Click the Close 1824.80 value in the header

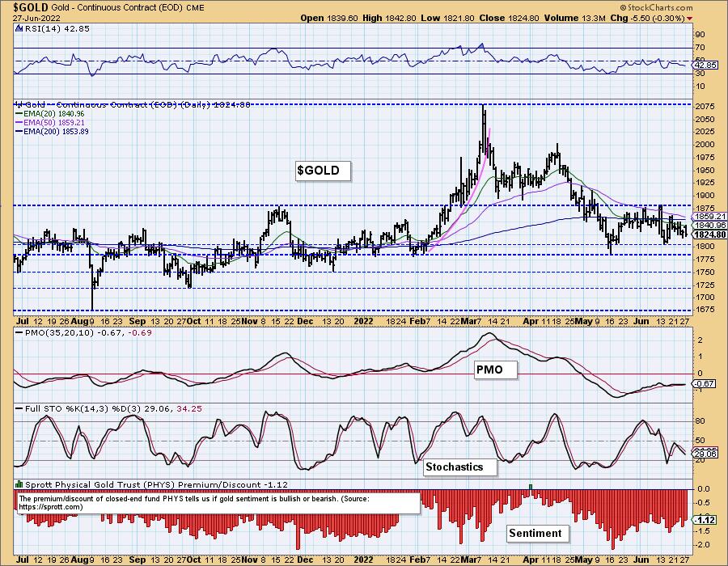click(x=509, y=18)
